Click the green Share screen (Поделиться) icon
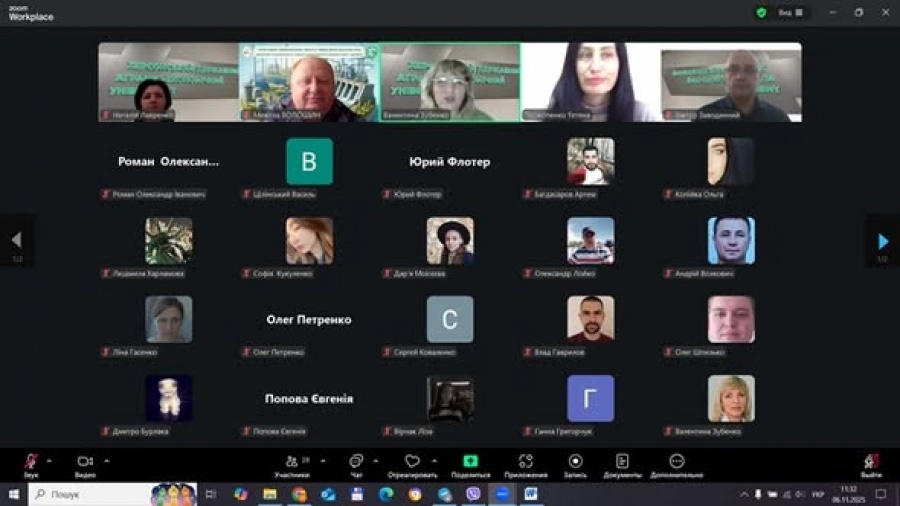Screen dimensions: 900x506 click(470, 461)
